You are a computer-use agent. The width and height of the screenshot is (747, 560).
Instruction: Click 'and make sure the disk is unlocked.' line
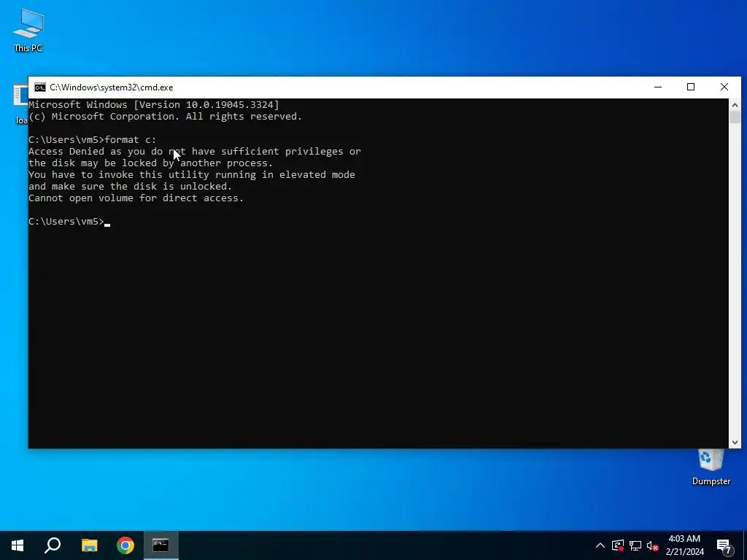click(x=131, y=186)
